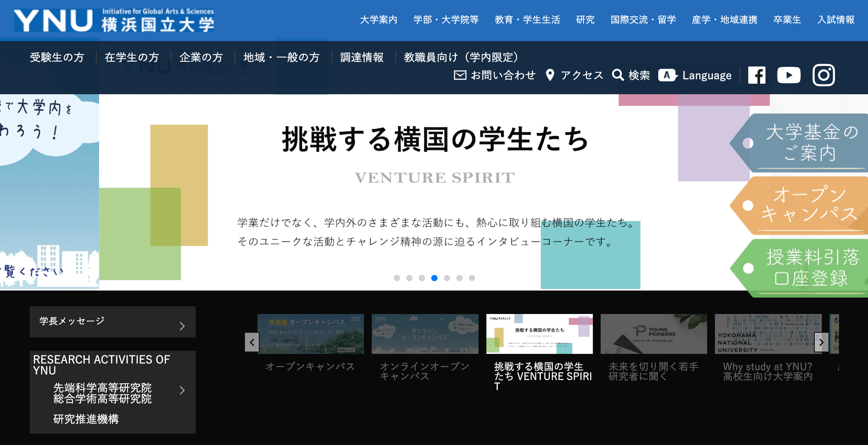Viewport: 868px width, 445px height.
Task: Select the second carousel slide dot
Action: (409, 278)
